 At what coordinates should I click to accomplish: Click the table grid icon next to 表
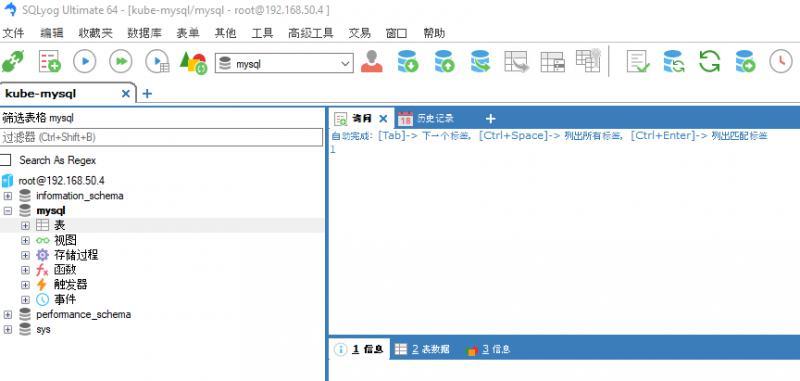43,225
